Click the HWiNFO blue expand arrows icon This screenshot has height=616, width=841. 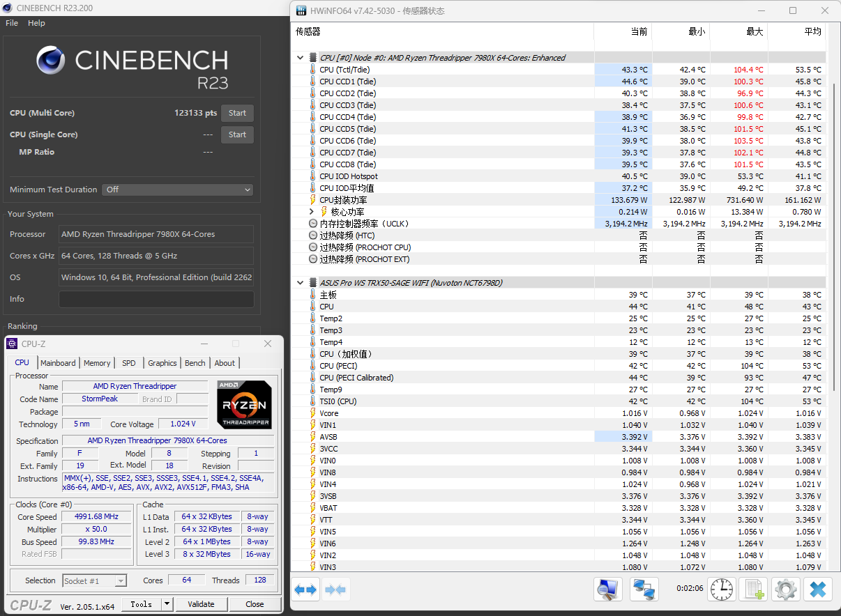pos(305,590)
